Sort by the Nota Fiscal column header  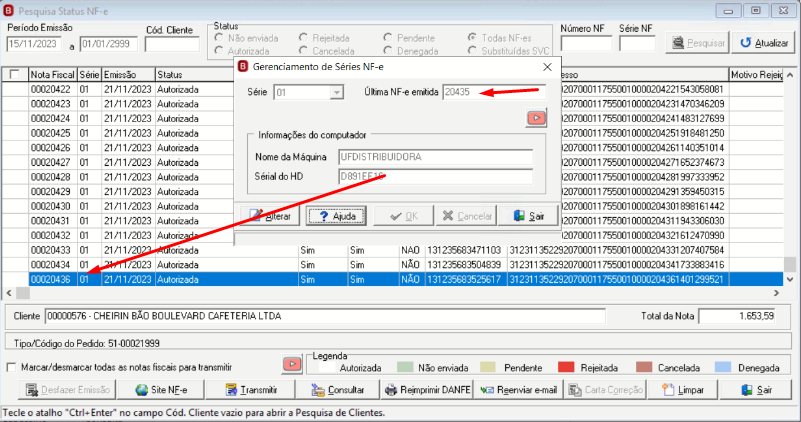point(53,75)
